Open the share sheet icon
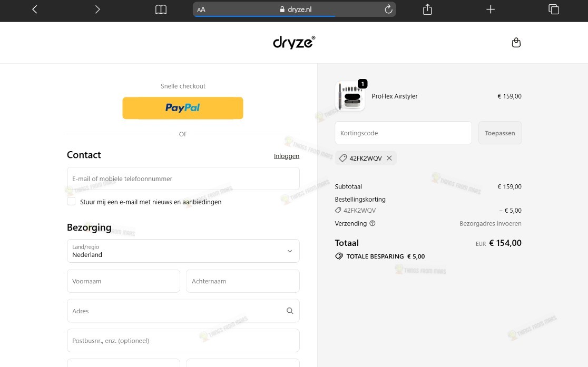The image size is (588, 367). coord(427,9)
